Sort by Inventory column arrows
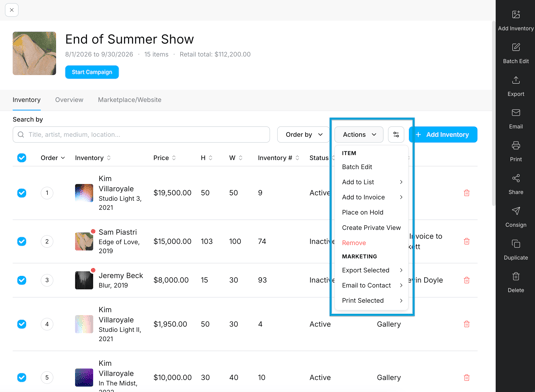Viewport: 535px width, 392px height. coord(109,158)
